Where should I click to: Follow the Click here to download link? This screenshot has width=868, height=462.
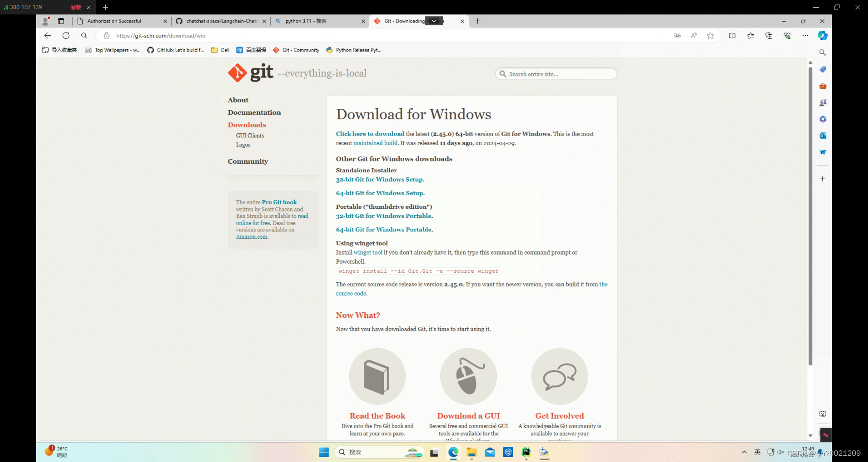370,134
